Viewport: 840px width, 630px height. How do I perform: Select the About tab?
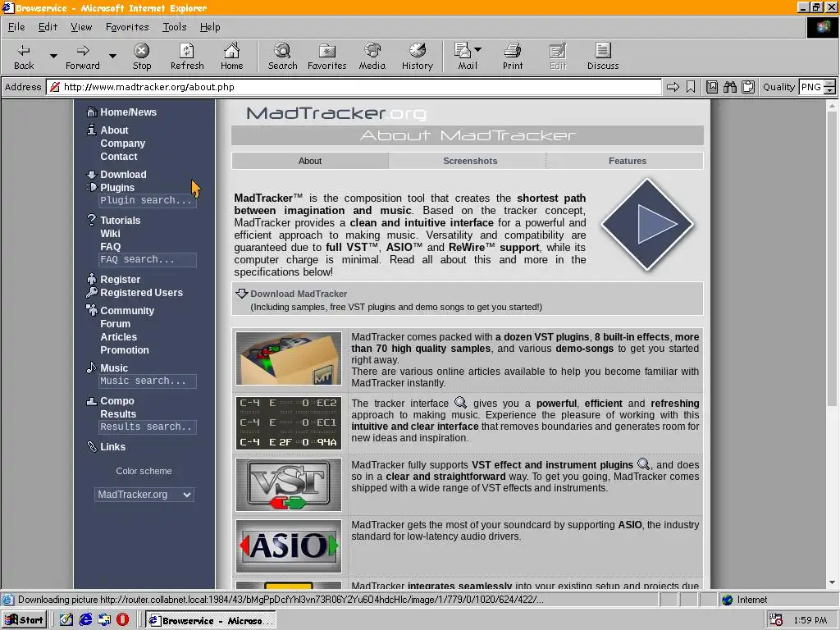pos(309,161)
